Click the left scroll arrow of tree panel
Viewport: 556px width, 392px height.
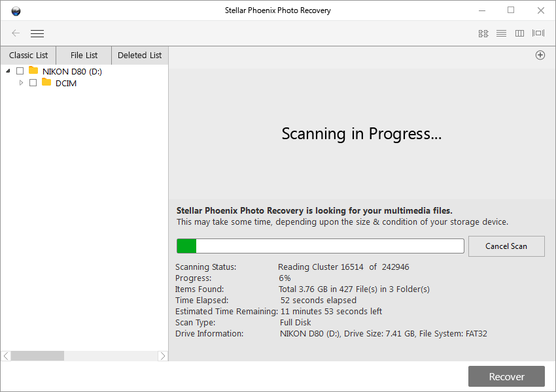[x=6, y=356]
